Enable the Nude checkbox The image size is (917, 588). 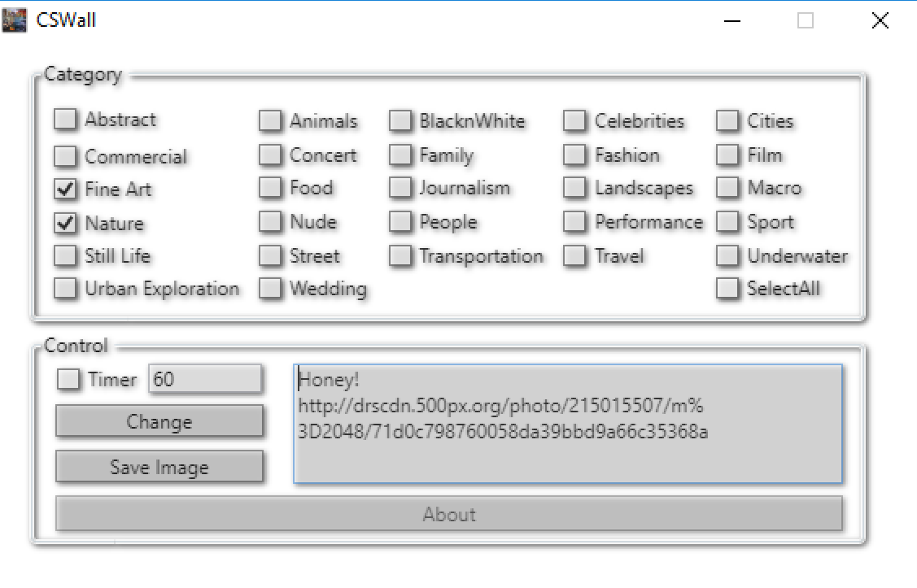tap(270, 221)
